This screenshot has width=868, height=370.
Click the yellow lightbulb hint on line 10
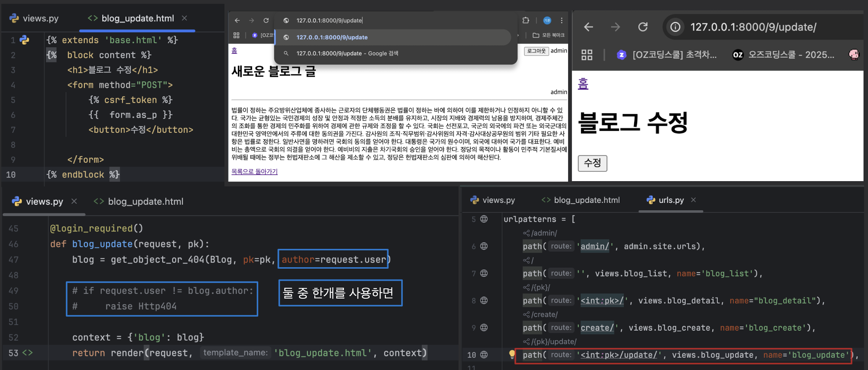point(512,354)
